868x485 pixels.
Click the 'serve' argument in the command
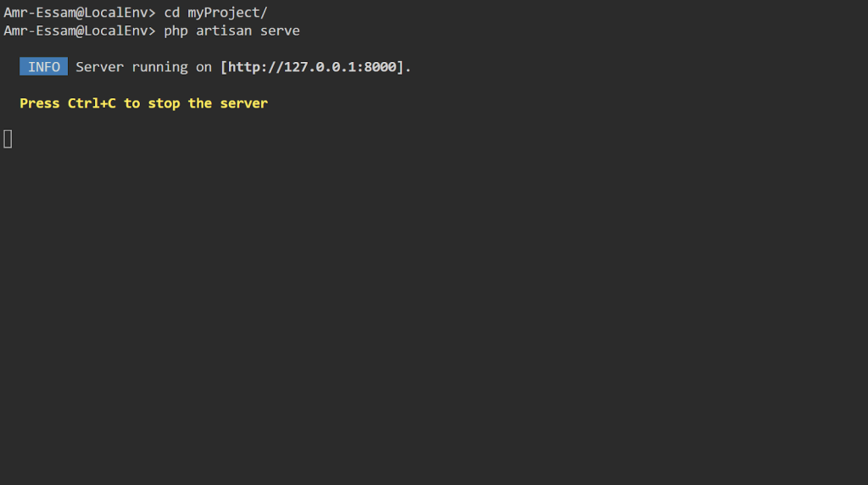tap(280, 31)
